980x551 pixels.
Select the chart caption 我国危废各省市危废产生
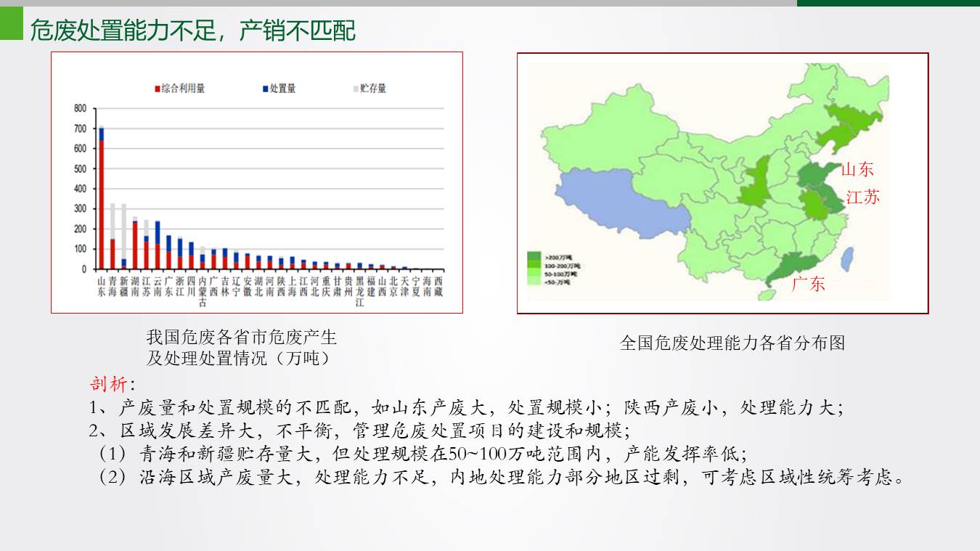pos(241,338)
